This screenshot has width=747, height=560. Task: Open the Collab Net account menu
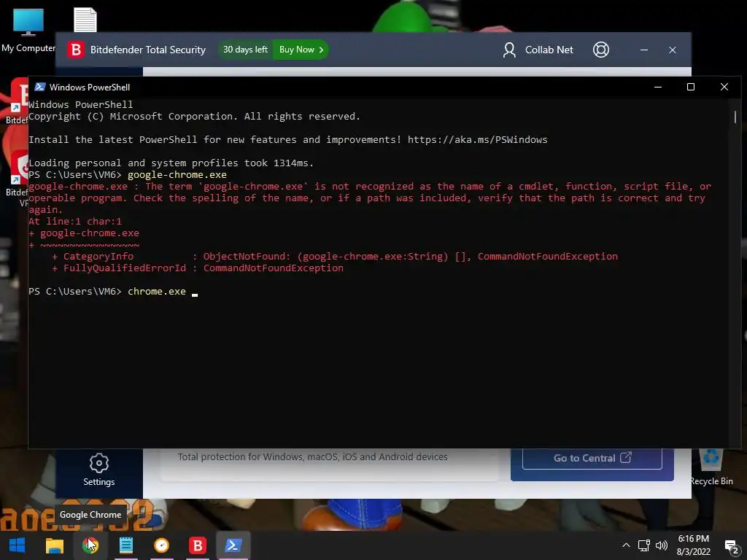coord(538,50)
